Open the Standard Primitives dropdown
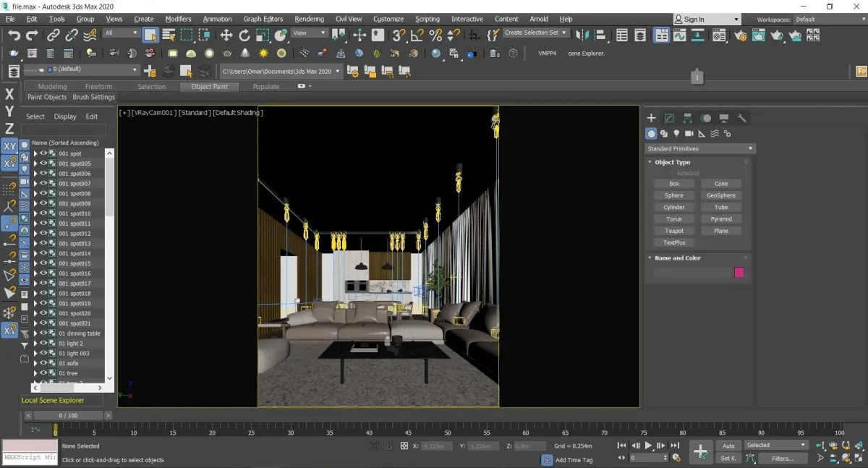The image size is (868, 468). pyautogui.click(x=699, y=148)
